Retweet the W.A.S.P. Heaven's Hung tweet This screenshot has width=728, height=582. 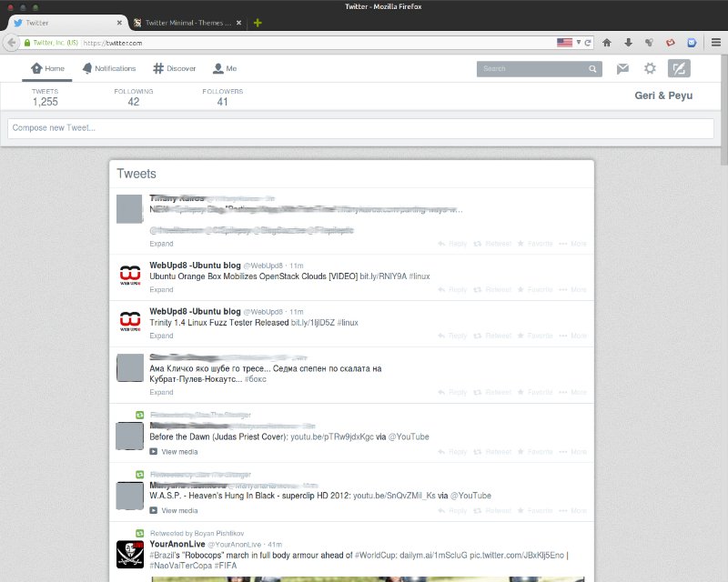point(492,510)
